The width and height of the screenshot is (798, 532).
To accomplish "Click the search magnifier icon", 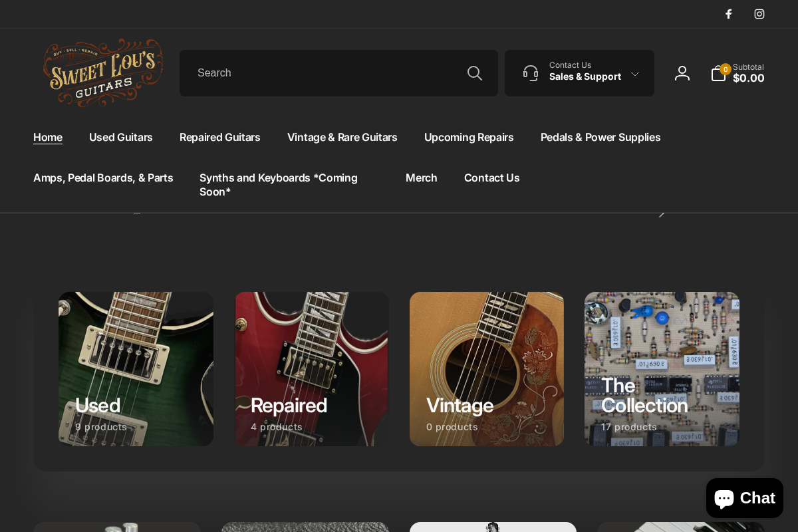I will pos(475,73).
